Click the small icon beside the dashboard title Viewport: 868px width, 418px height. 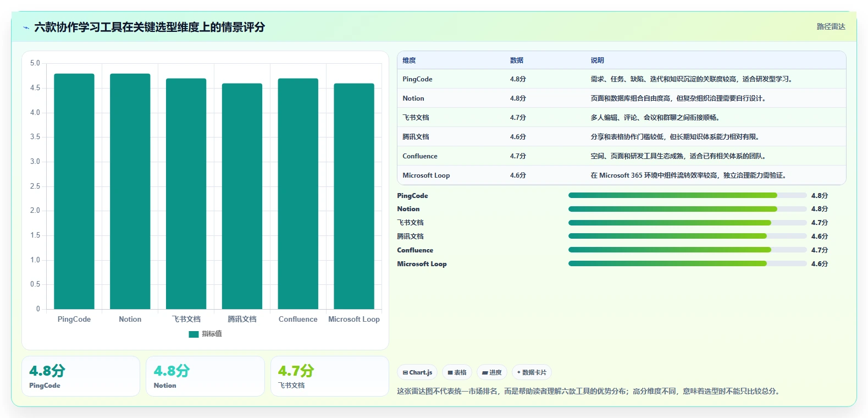tap(26, 28)
